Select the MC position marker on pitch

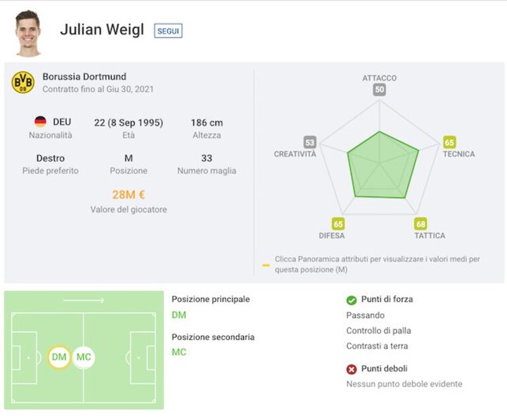[x=84, y=357]
